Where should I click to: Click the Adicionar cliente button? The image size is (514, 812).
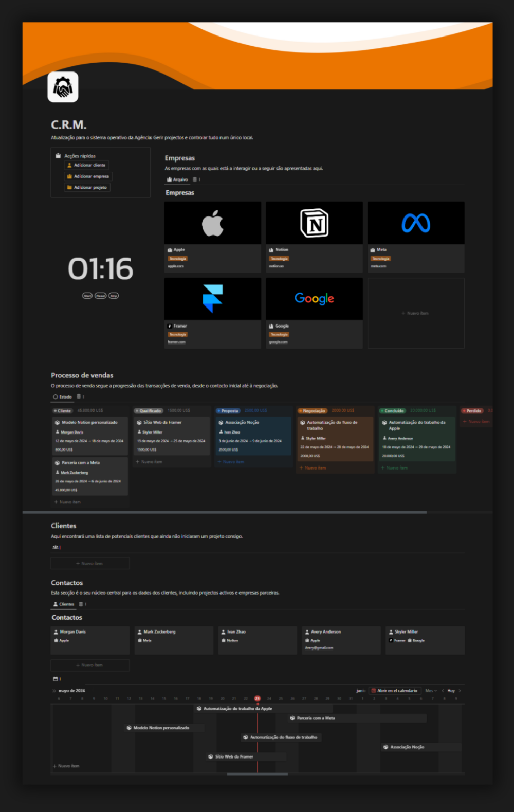[x=86, y=165]
